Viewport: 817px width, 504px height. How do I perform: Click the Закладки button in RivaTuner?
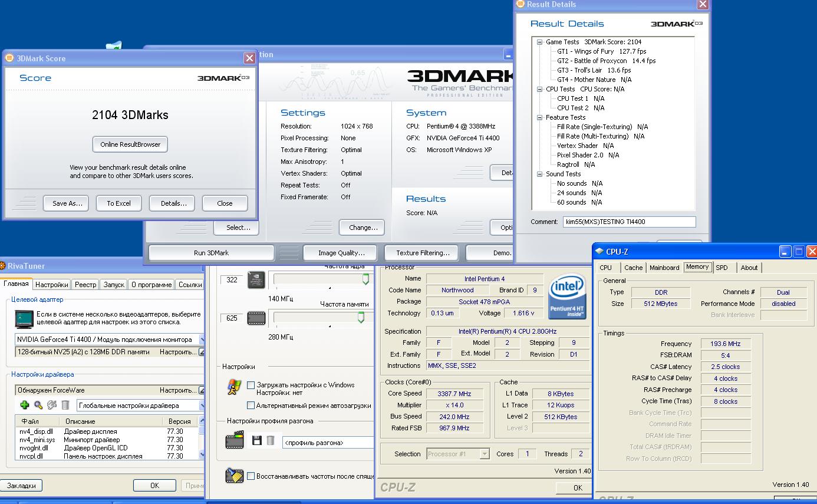click(21, 486)
